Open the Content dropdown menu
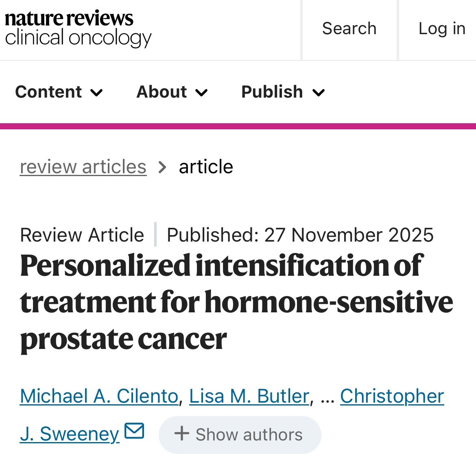Image resolution: width=476 pixels, height=473 pixels. [x=59, y=92]
